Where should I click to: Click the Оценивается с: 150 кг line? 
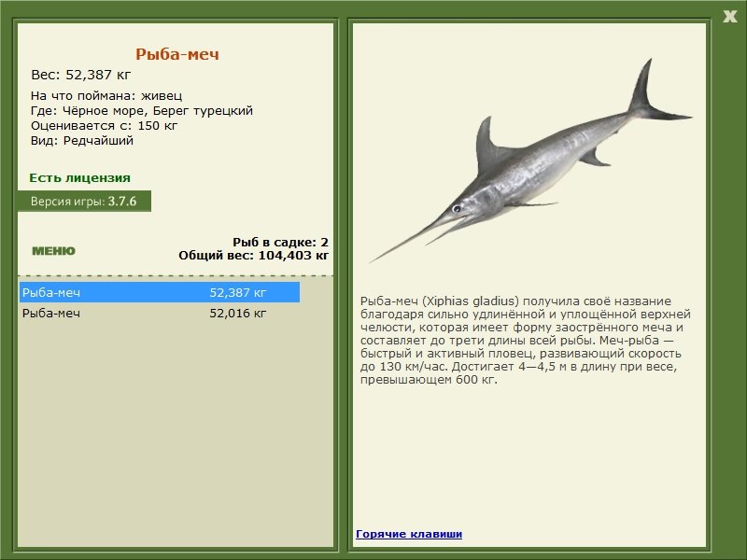(104, 126)
